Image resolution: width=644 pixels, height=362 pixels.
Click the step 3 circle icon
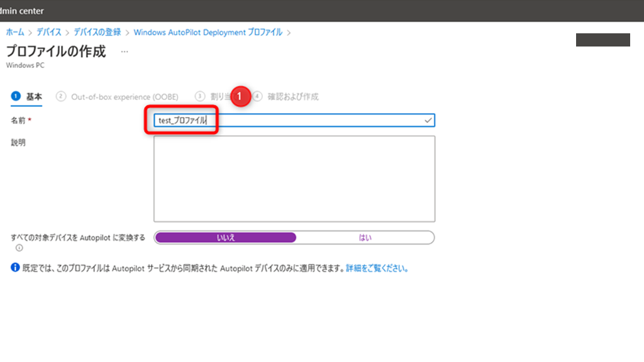point(200,97)
